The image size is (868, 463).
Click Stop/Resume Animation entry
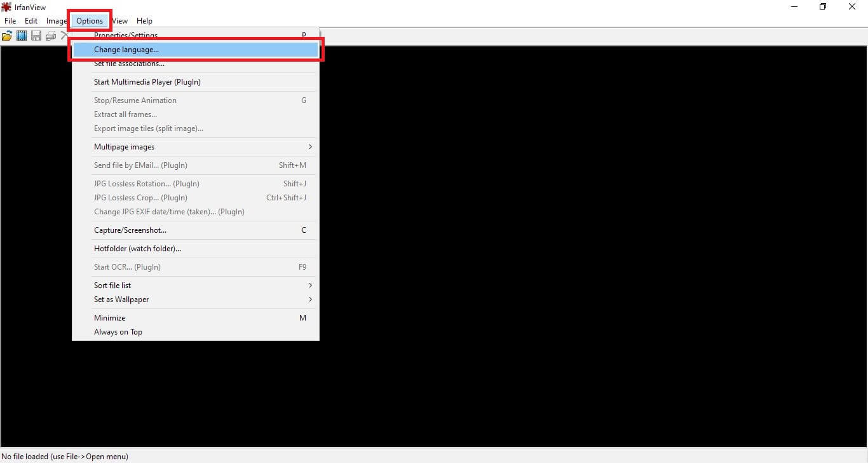(196, 100)
